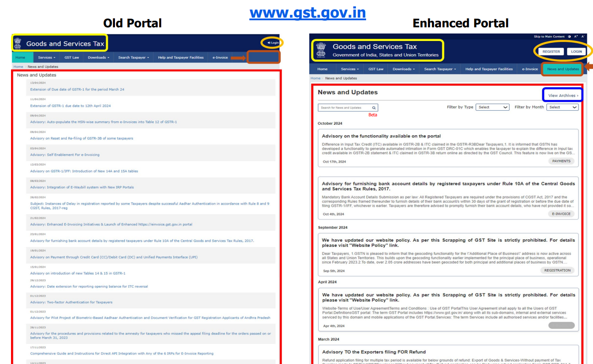
Task: Click the Home breadcrumb in the Old Portal
Action: click(x=18, y=67)
